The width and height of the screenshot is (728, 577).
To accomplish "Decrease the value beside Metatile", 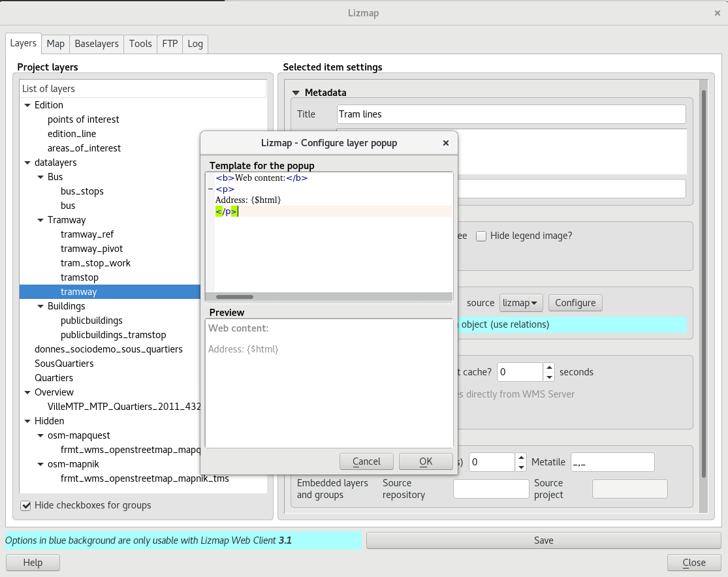I will pos(521,467).
